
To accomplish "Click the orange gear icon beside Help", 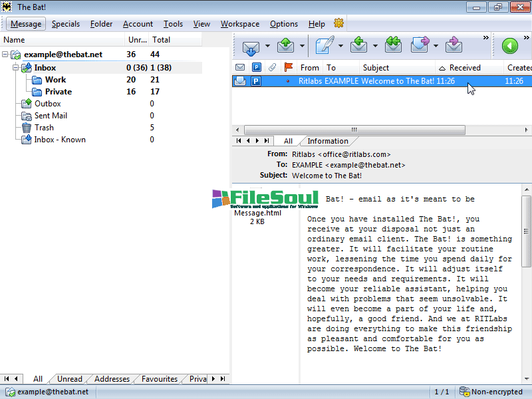I will click(x=338, y=23).
